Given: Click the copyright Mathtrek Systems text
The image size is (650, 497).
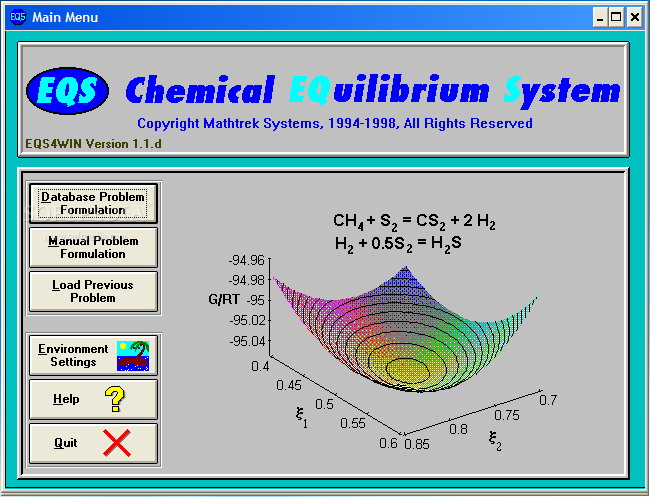Looking at the screenshot, I should (x=335, y=124).
